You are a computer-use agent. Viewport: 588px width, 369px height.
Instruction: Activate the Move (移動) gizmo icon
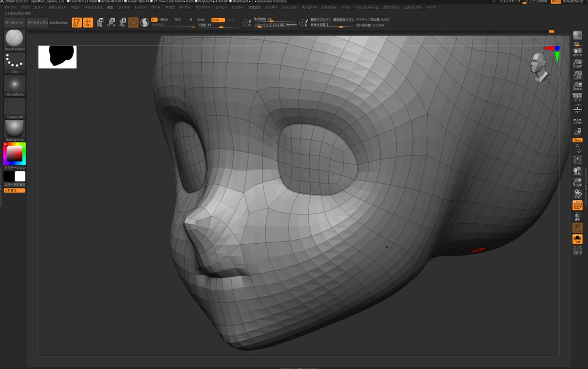(x=100, y=23)
